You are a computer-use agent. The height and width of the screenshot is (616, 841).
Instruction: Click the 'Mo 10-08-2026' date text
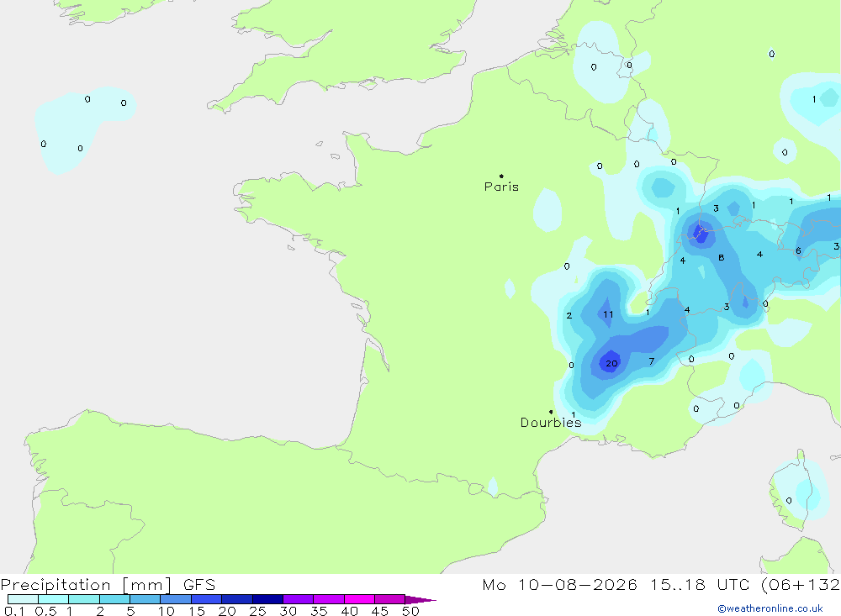click(559, 585)
